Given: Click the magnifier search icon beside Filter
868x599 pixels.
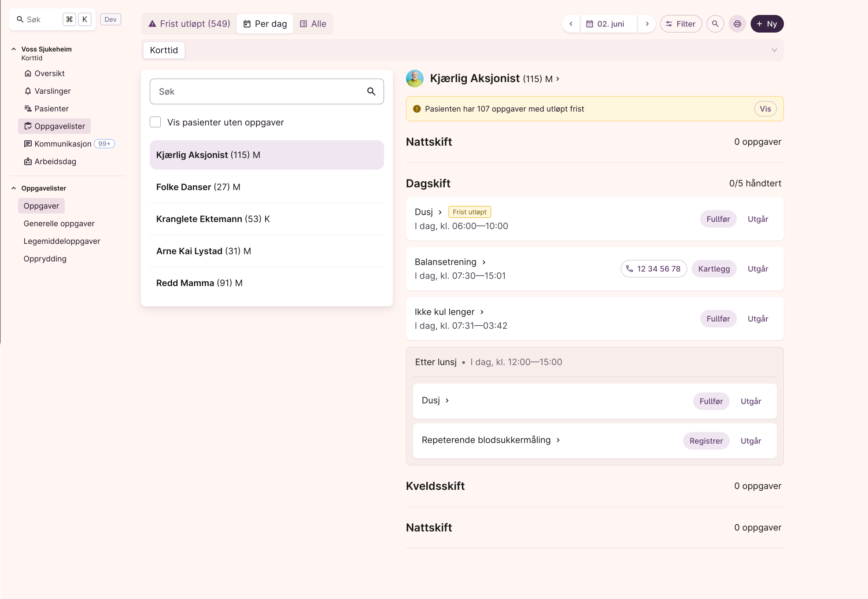Looking at the screenshot, I should [715, 24].
